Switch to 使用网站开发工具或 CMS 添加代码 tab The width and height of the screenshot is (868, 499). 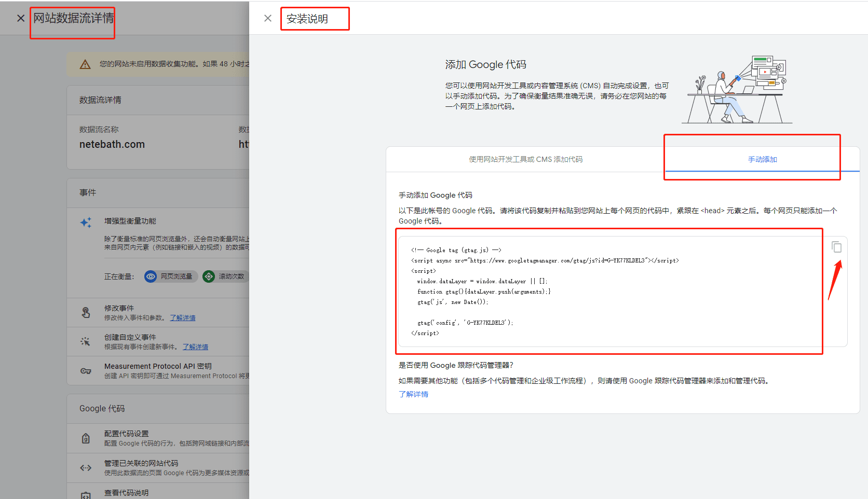click(526, 159)
